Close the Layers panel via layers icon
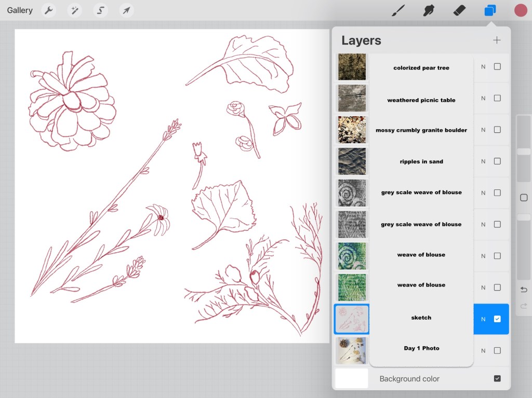The width and height of the screenshot is (532, 398). pos(490,10)
